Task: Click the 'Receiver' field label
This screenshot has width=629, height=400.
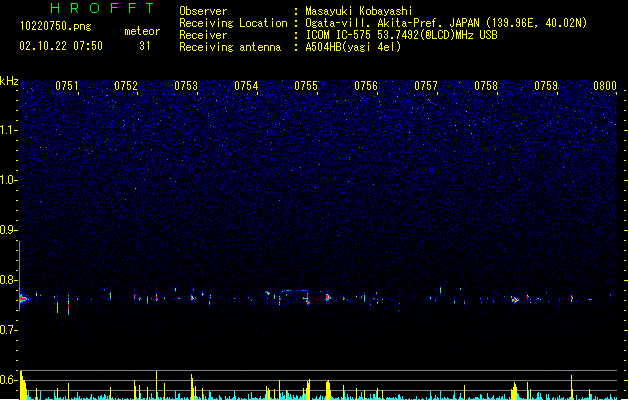Action: 203,35
